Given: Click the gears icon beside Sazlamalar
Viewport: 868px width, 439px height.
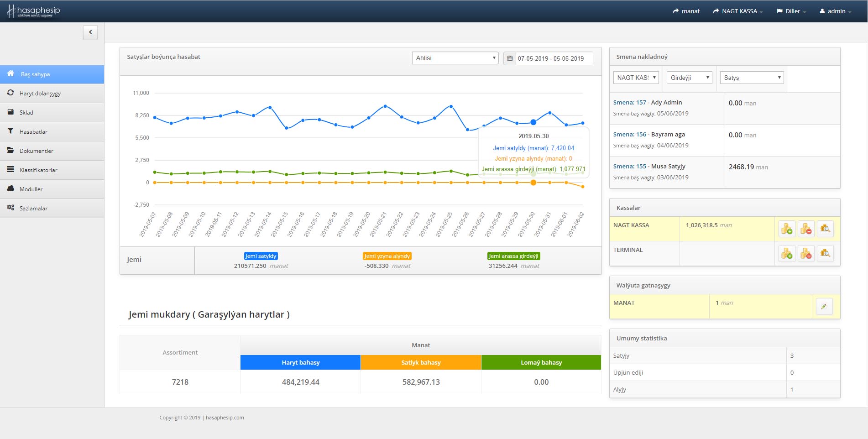Looking at the screenshot, I should click(10, 208).
